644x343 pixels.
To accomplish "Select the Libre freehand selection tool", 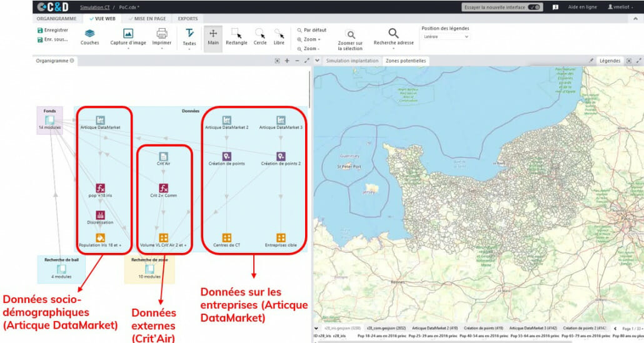I will [279, 36].
